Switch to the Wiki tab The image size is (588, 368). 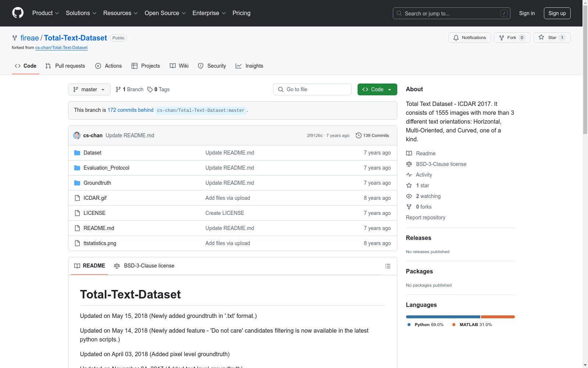(179, 66)
